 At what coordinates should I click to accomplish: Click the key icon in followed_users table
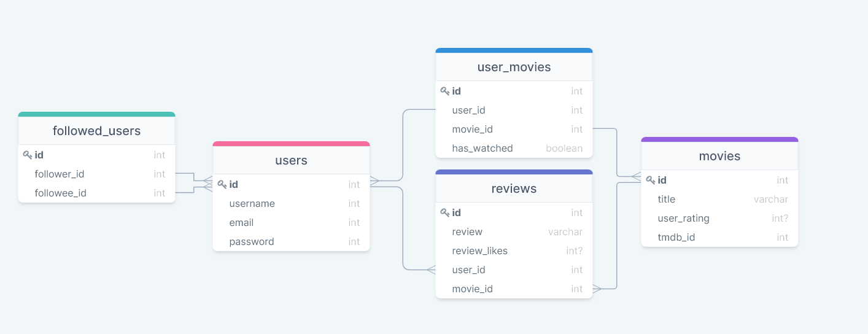(x=28, y=155)
